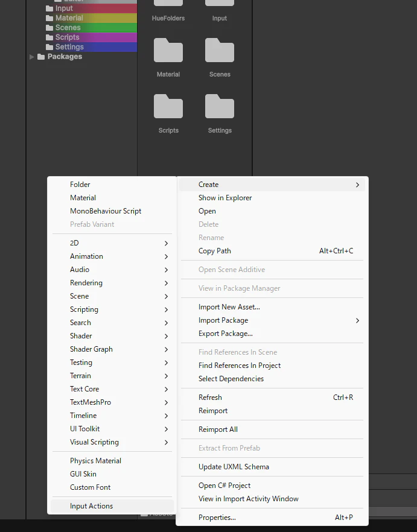Click the Scripts folder icon in grid

point(168,107)
